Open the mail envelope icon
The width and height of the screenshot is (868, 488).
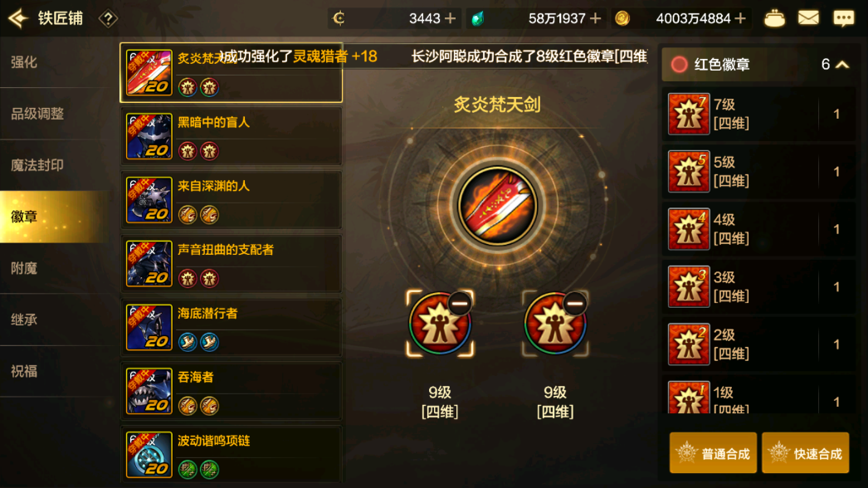point(808,18)
